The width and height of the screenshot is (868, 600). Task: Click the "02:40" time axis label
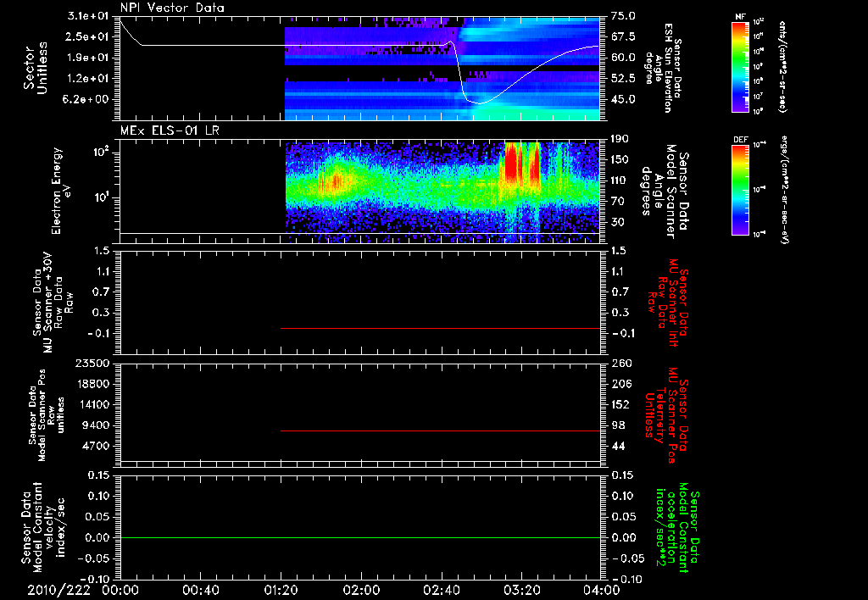pos(442,590)
